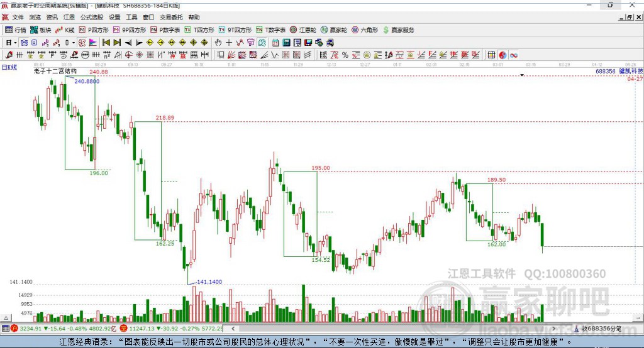Collapse volume panel with triangle button
The image size is (644, 348).
tap(6, 318)
